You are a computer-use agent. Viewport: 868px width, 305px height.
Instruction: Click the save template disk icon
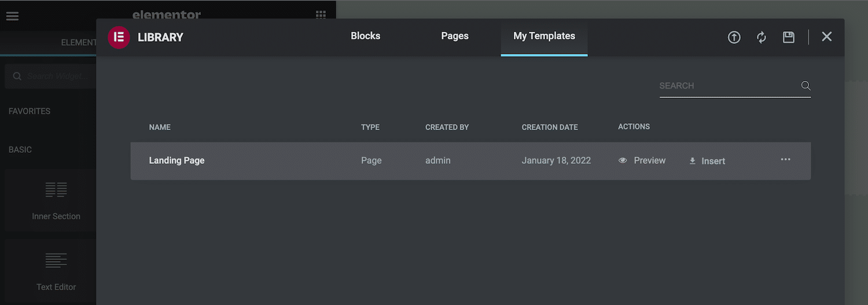788,38
